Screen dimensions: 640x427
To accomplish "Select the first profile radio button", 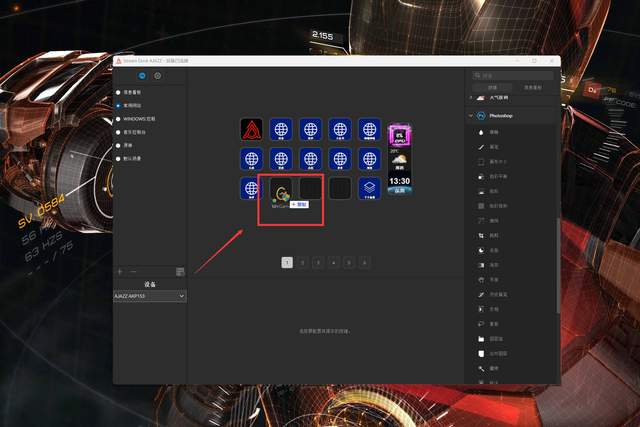I will [118, 93].
